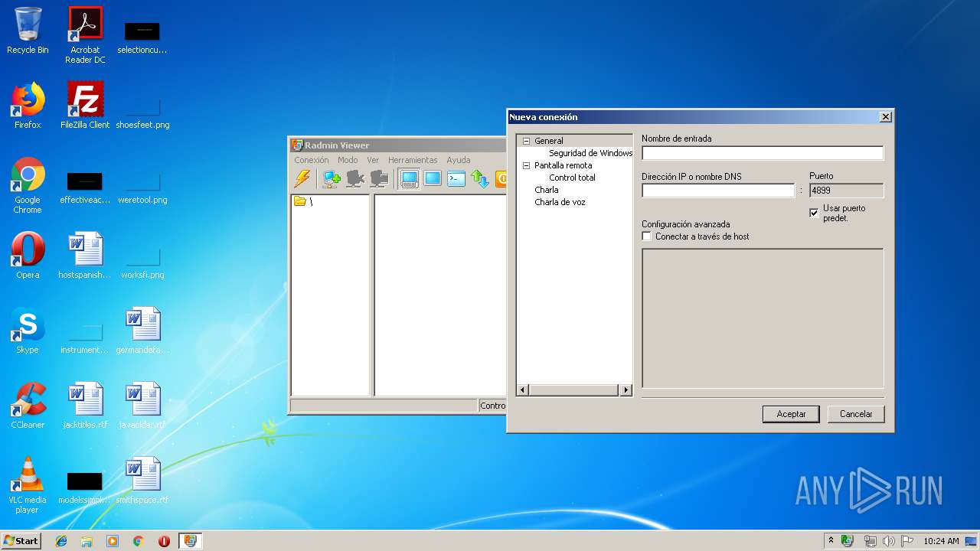Click Opera icon in the taskbar
The height and width of the screenshot is (551, 980).
coord(164,541)
